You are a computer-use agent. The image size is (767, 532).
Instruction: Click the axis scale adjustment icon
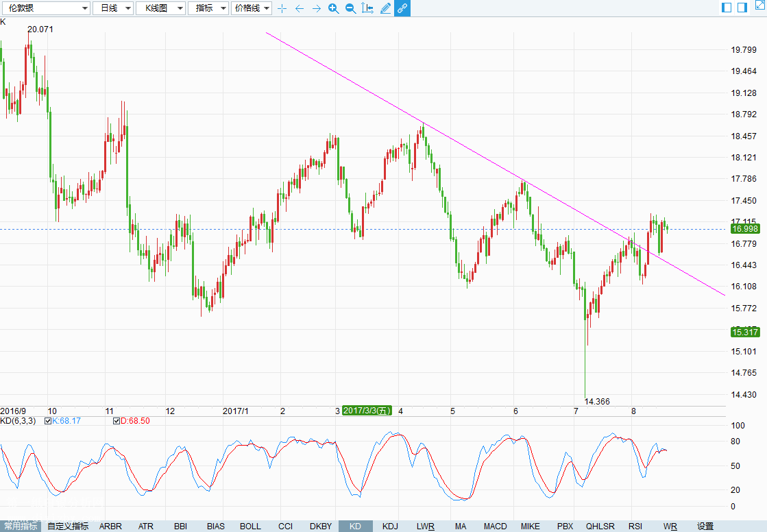pos(367,8)
